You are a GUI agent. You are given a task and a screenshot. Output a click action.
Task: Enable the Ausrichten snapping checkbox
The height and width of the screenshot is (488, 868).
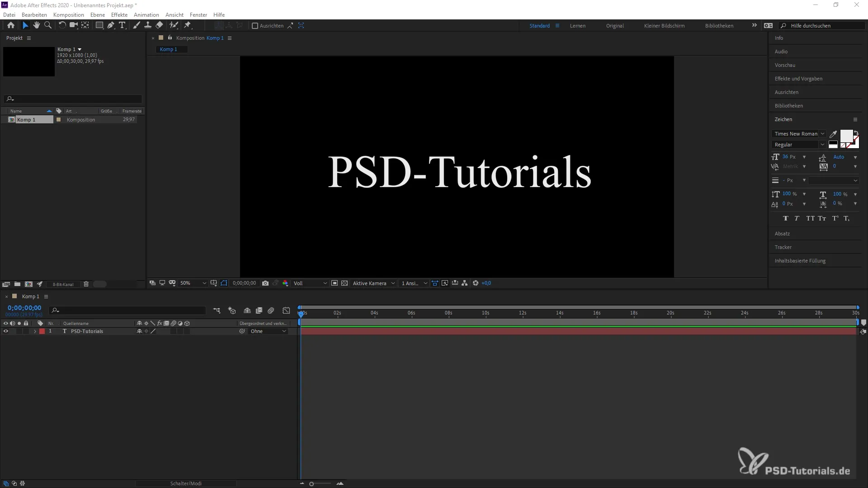[x=255, y=26]
